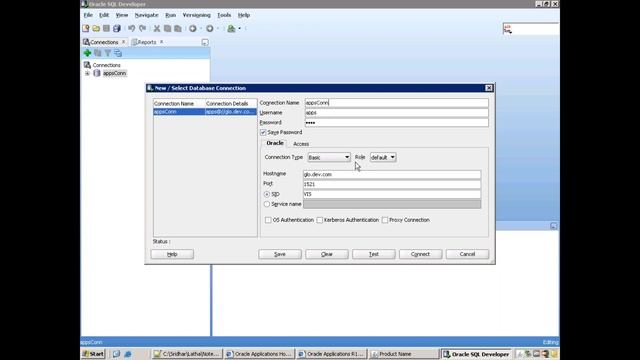This screenshot has width=640, height=360.
Task: Click the Hostname input field
Action: [392, 174]
